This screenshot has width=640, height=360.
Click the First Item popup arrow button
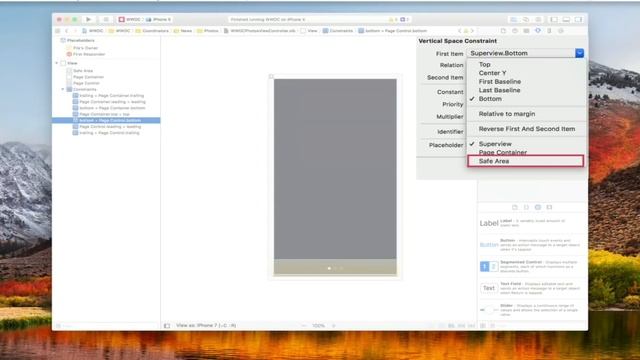[x=579, y=53]
